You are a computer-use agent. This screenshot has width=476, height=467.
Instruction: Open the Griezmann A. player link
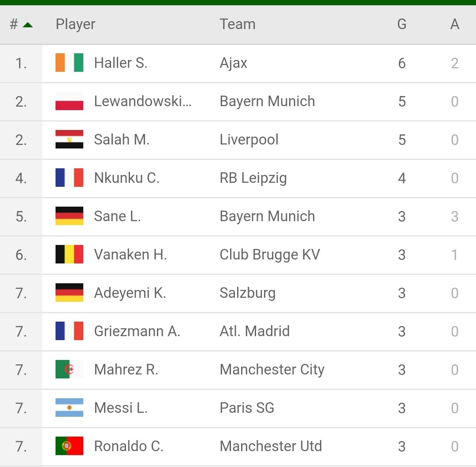click(x=137, y=331)
